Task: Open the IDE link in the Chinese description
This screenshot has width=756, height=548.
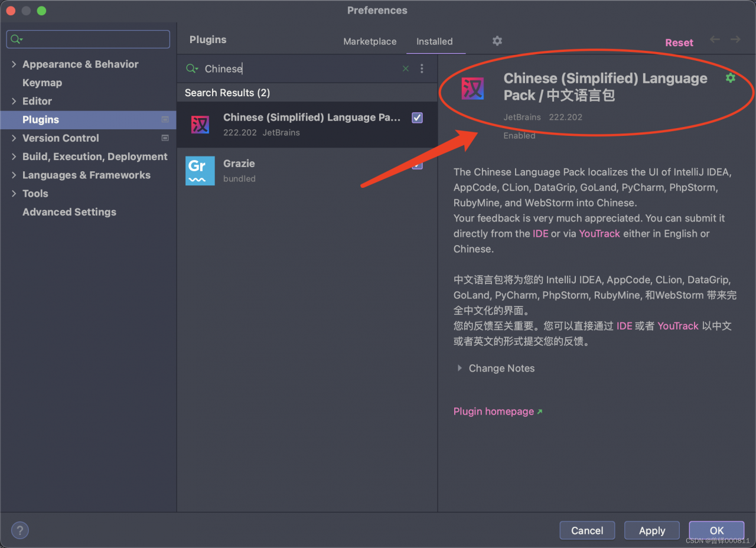Action: 624,326
